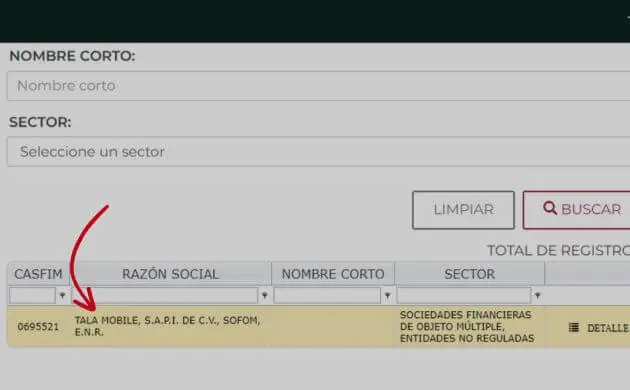Click the magnifier icon in BUSCAR
Viewport: 630px width, 390px height.
[x=550, y=208]
